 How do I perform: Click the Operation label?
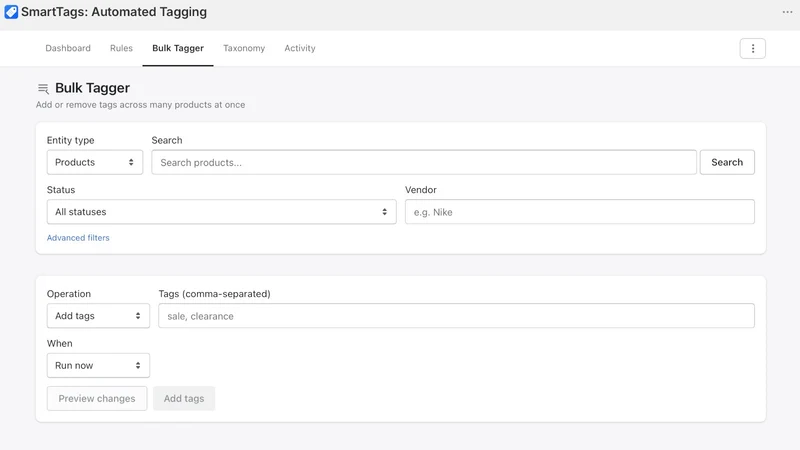[69, 294]
